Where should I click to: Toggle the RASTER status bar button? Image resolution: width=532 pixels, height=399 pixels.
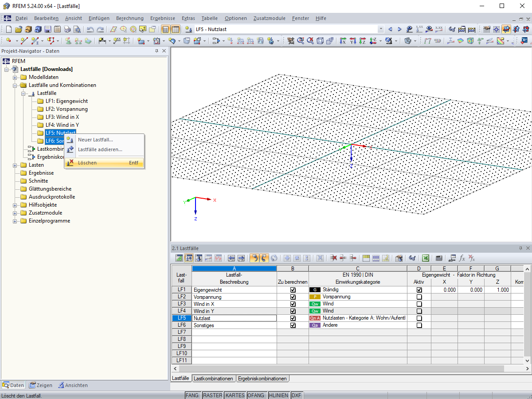coord(212,395)
